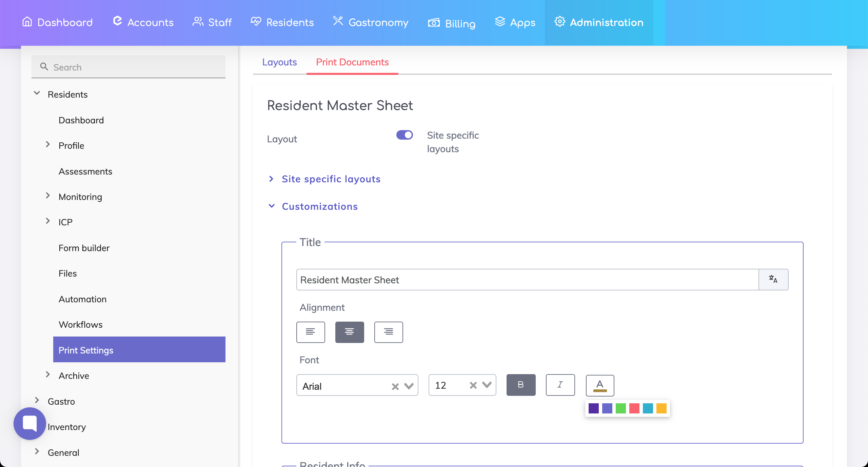
Task: Select right alignment icon
Action: tap(389, 332)
